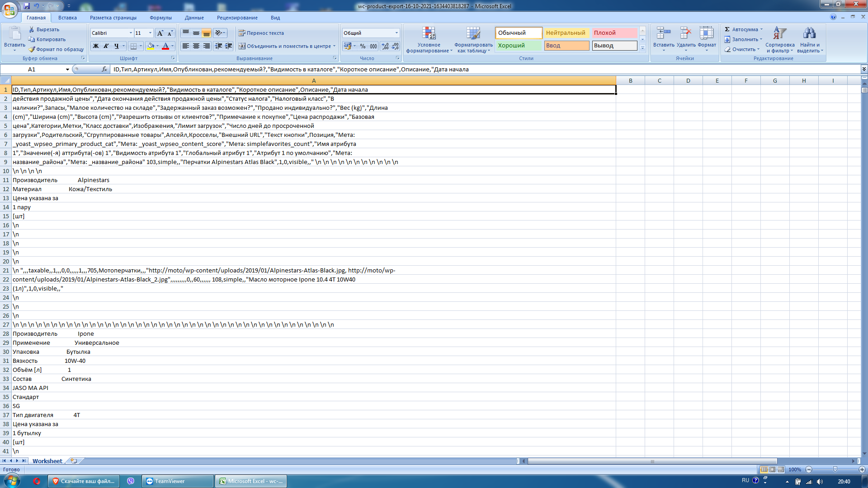The height and width of the screenshot is (488, 868).
Task: Increase the indent
Action: point(229,46)
